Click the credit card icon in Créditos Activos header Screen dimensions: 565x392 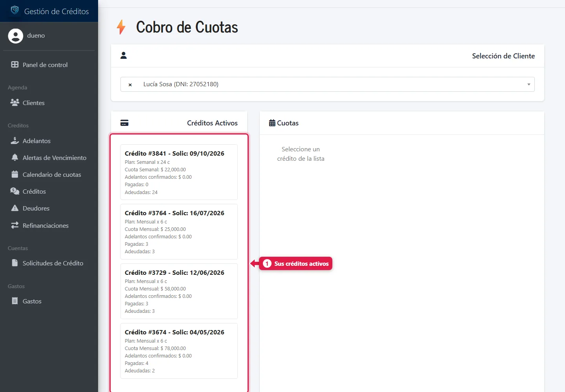(124, 123)
